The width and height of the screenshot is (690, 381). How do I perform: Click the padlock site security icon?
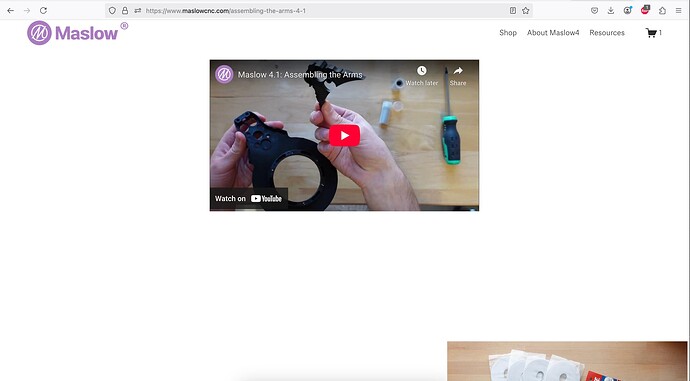click(125, 11)
